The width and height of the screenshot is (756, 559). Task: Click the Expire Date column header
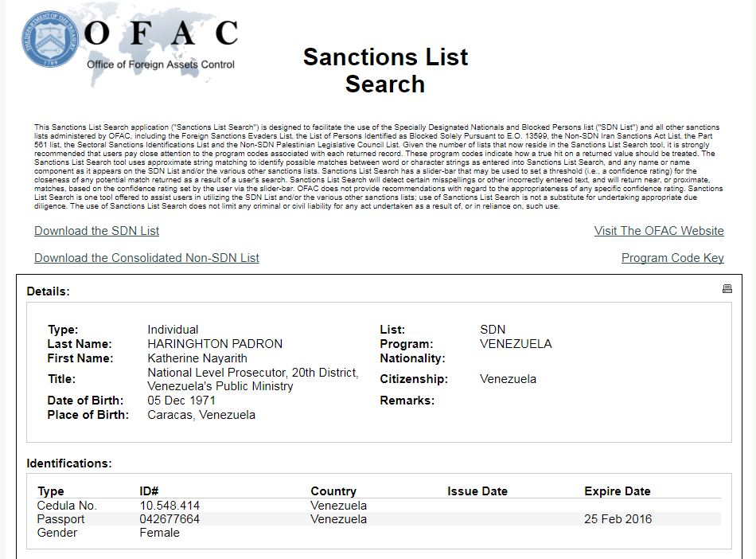click(618, 491)
